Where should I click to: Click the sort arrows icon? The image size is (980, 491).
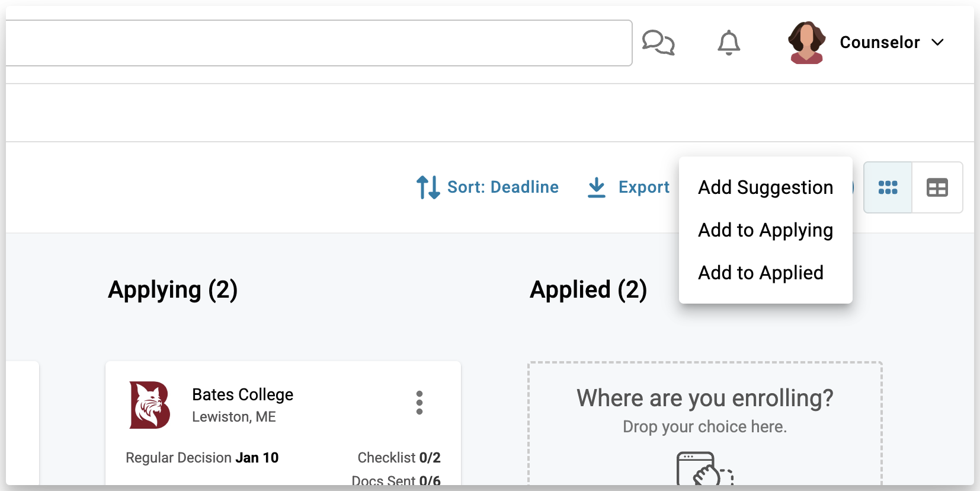[428, 187]
